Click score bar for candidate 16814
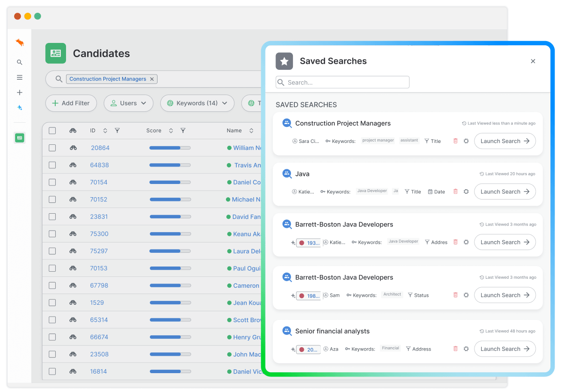 click(x=170, y=371)
